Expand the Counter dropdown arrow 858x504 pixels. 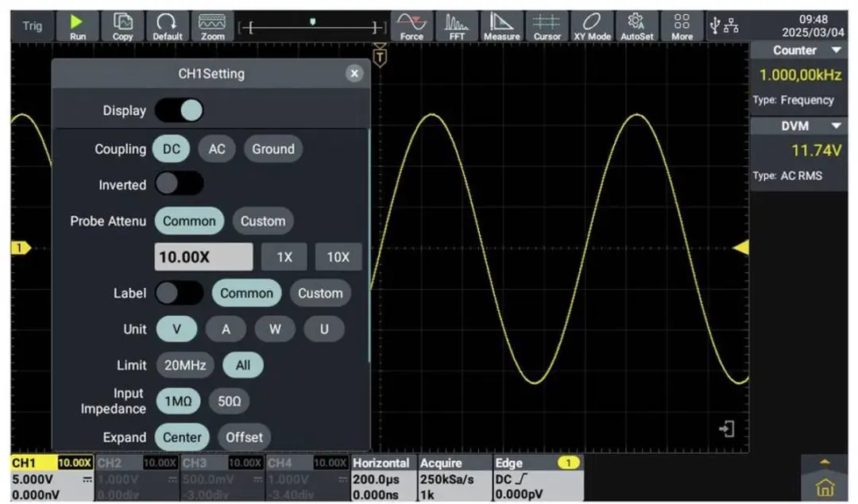[x=836, y=50]
